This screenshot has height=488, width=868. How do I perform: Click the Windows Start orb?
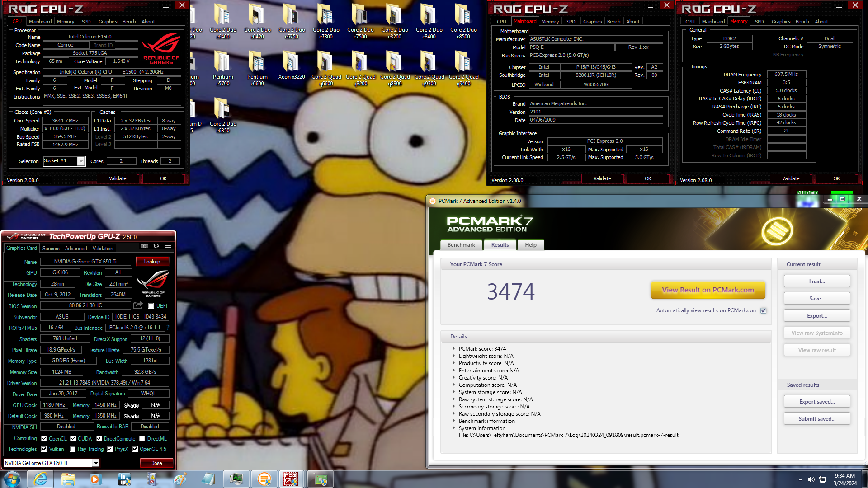(12, 479)
